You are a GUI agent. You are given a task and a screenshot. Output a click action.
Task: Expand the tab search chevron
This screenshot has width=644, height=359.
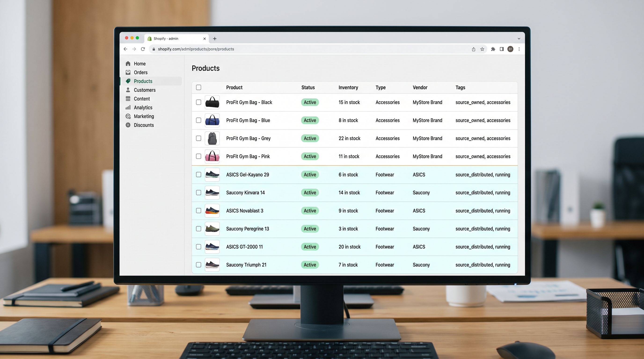click(x=519, y=39)
